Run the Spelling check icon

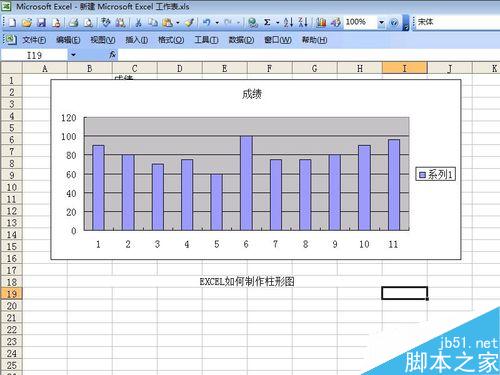click(x=106, y=23)
